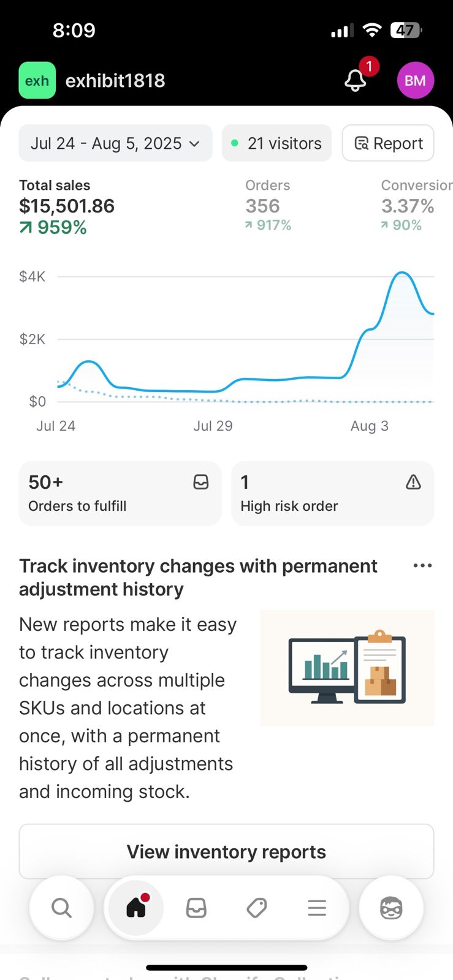Viewport: 453px width, 980px height.
Task: Tap the BM profile avatar
Action: click(415, 80)
